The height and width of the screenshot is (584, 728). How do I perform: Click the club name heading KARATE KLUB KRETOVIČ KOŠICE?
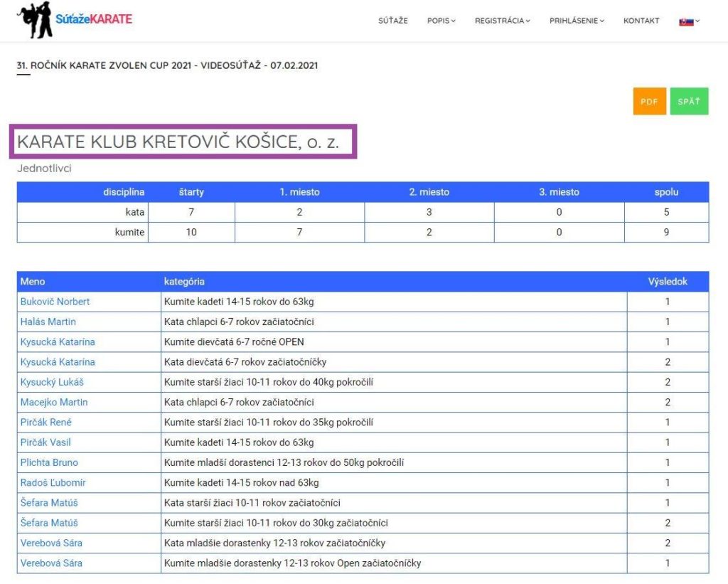click(178, 142)
